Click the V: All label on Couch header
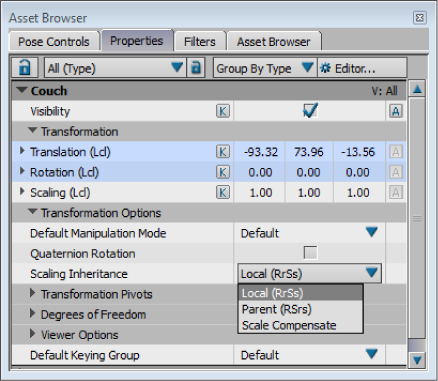438x381 pixels. 384,91
